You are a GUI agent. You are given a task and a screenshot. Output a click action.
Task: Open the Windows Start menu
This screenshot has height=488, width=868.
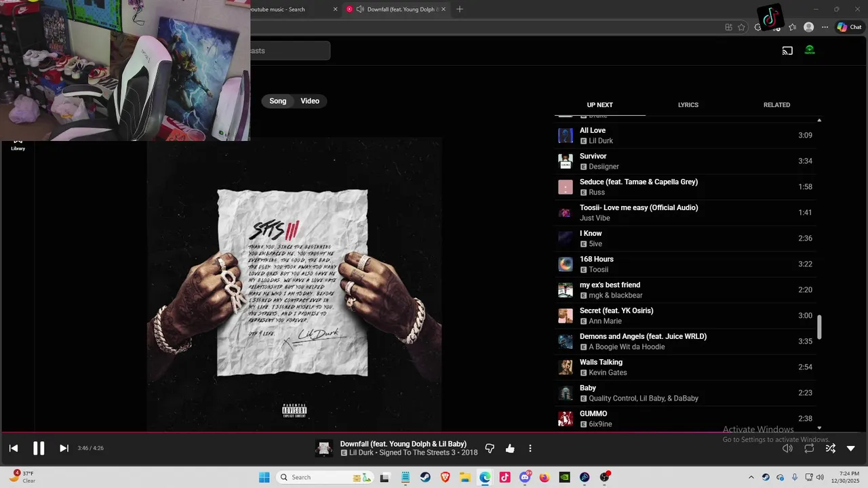pyautogui.click(x=264, y=477)
